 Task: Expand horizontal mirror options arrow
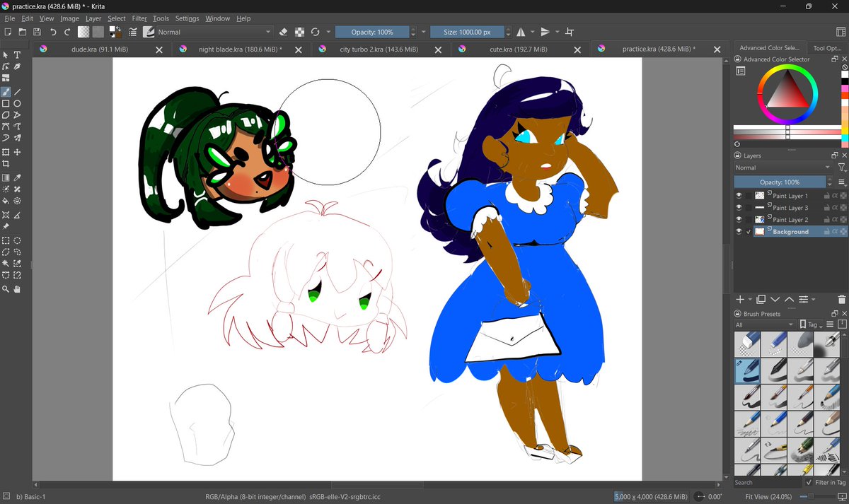[532, 32]
